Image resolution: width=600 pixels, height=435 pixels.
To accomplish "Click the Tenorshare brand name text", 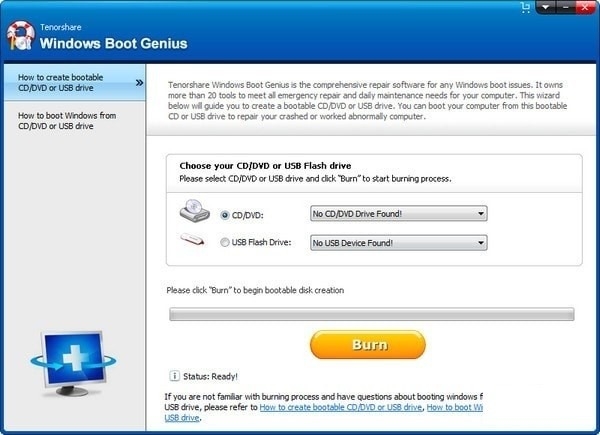I will coord(60,27).
